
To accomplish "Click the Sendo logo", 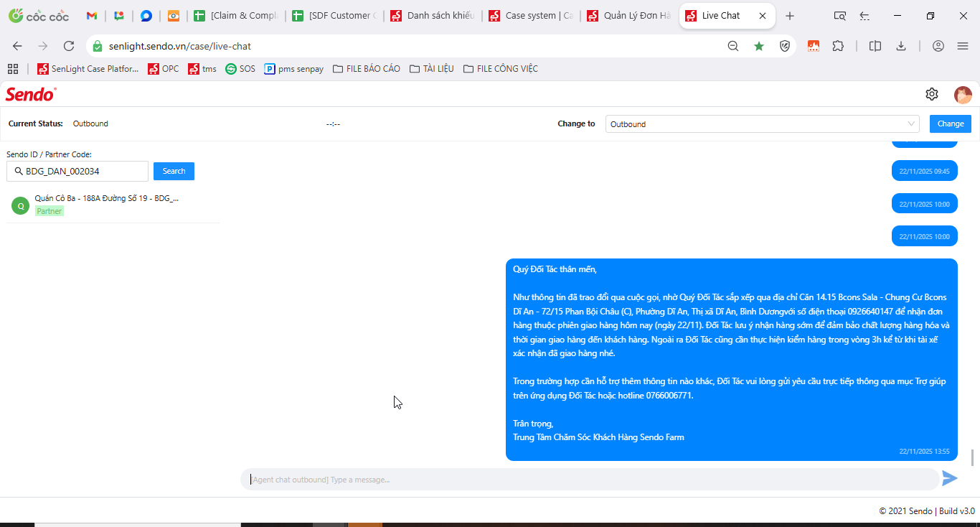I will 31,94.
